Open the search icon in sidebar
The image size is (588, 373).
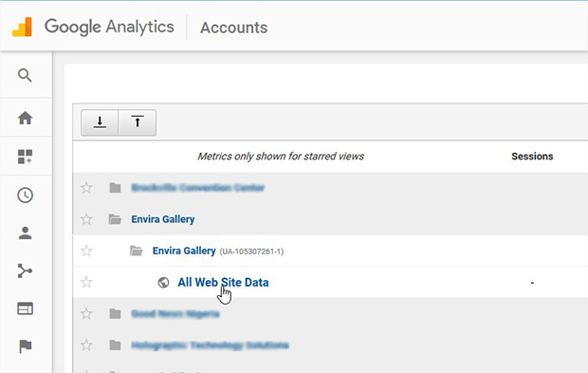[25, 75]
